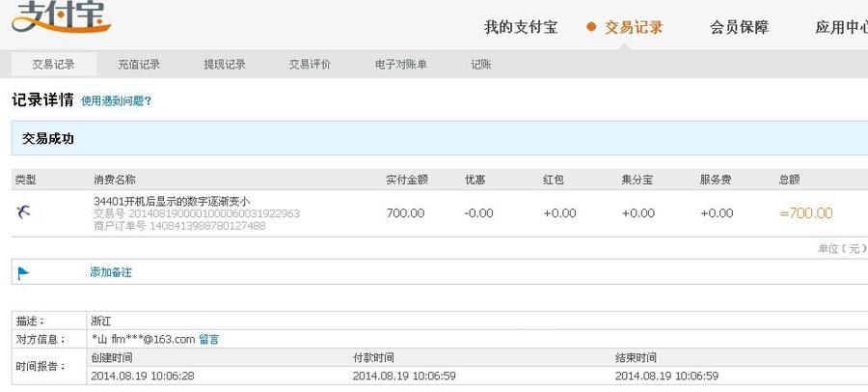
Task: Select the 交易记录 sub-tab
Action: pyautogui.click(x=53, y=65)
